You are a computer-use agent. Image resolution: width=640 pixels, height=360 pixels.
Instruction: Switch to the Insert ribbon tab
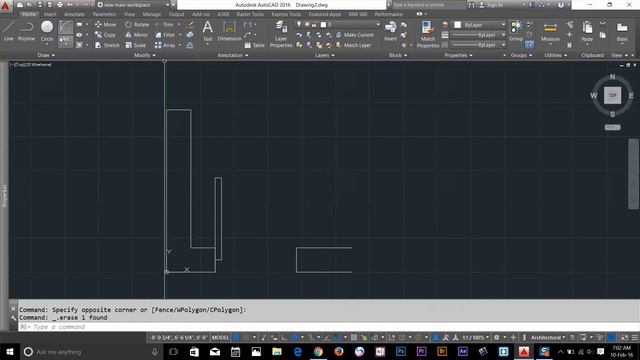(x=50, y=14)
